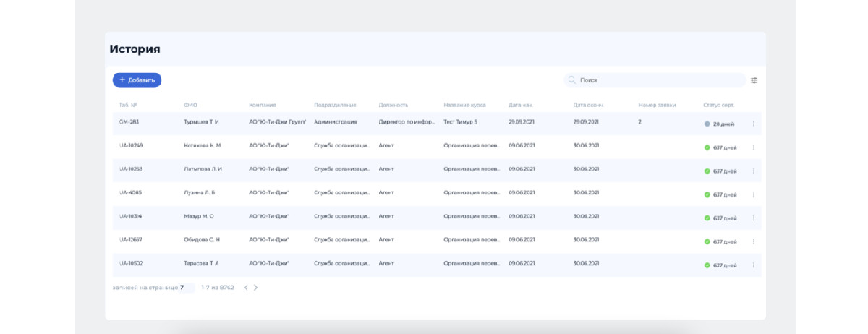Screen dimensions: 868x334
Task: Click green status check in Тарасова row
Action: [x=707, y=265]
